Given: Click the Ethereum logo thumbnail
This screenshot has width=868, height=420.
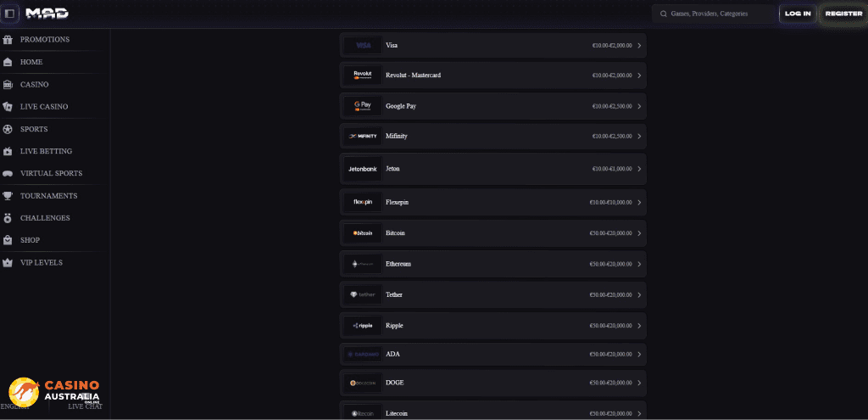Looking at the screenshot, I should pyautogui.click(x=363, y=264).
